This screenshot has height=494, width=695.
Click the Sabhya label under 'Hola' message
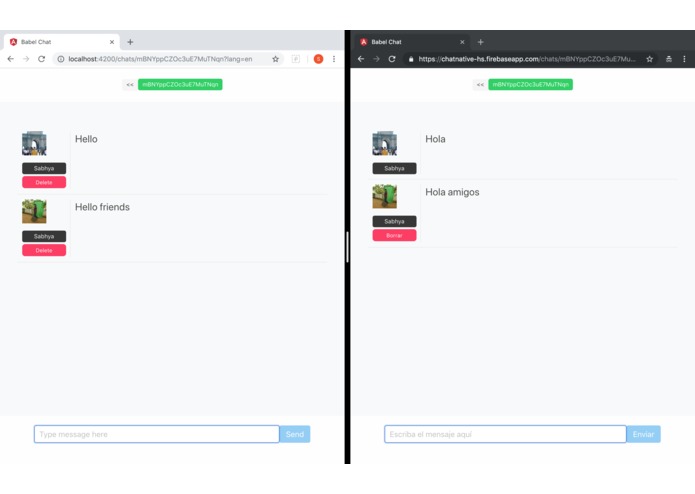coord(394,168)
